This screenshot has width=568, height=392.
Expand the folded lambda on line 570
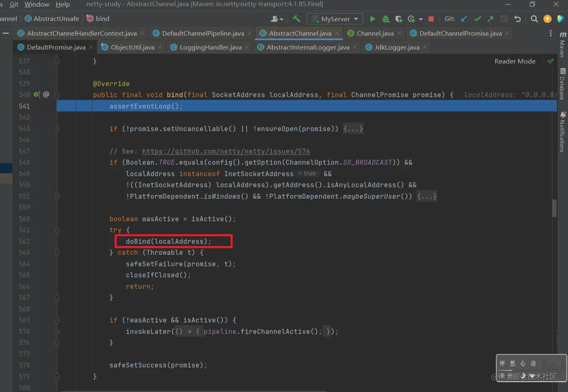pyautogui.click(x=57, y=331)
